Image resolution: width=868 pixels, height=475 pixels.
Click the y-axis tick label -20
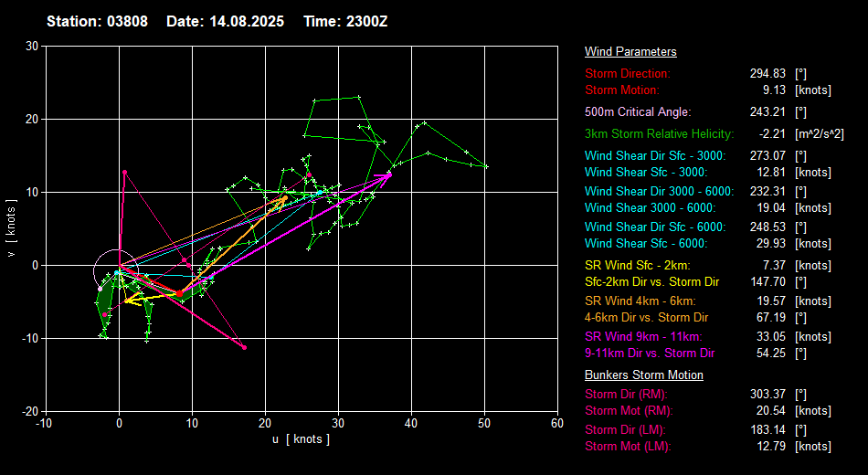click(30, 411)
